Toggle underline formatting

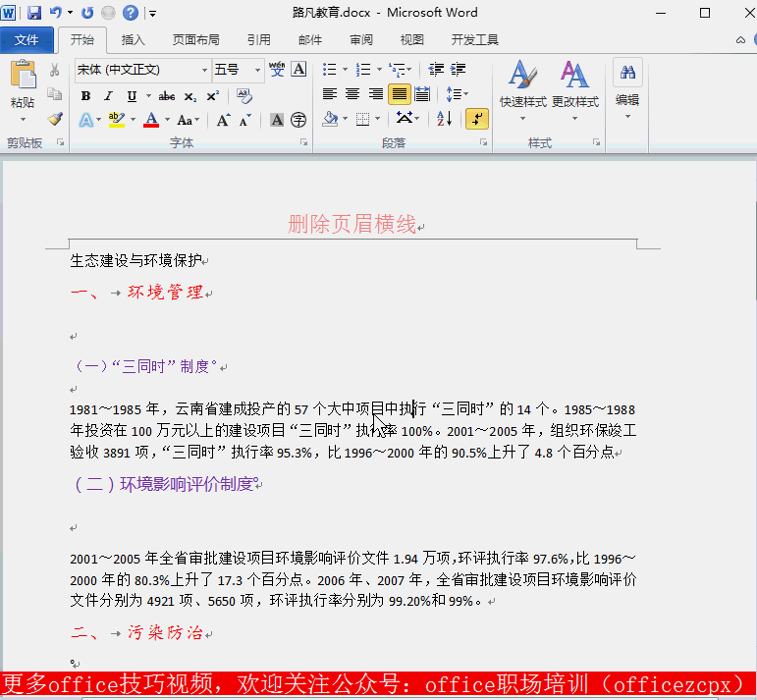click(x=132, y=96)
